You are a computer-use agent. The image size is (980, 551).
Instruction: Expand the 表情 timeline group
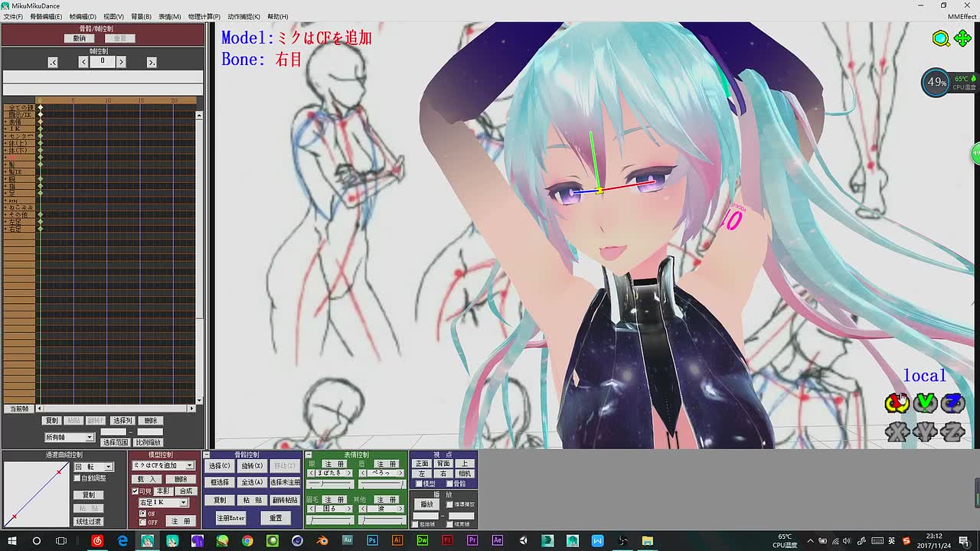pyautogui.click(x=5, y=122)
